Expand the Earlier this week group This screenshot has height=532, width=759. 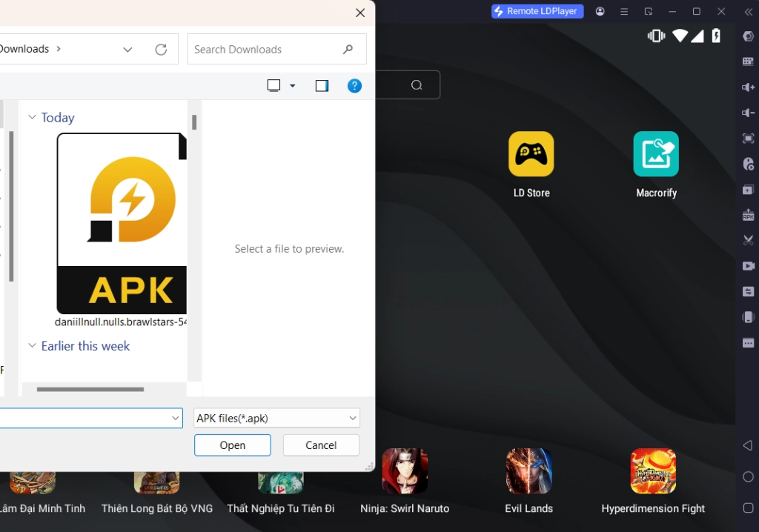(32, 346)
